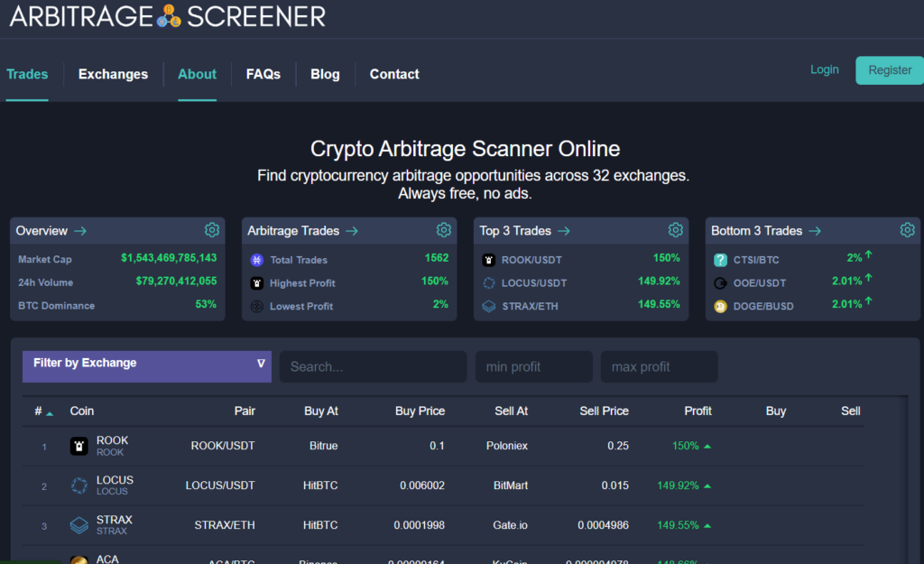Click ROOK/USDT icon in Top 3 Trades
This screenshot has height=564, width=924.
tap(488, 260)
